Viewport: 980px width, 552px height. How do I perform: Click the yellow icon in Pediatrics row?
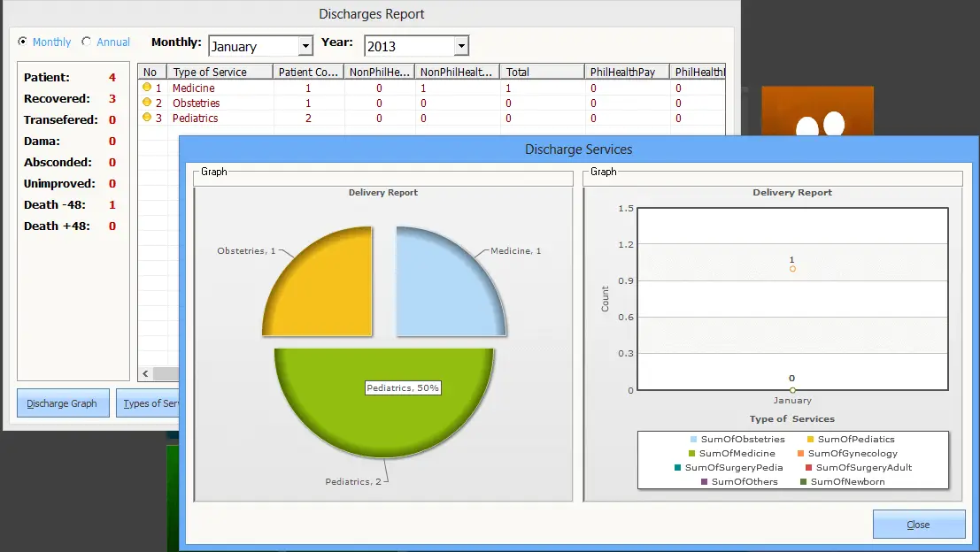point(147,118)
